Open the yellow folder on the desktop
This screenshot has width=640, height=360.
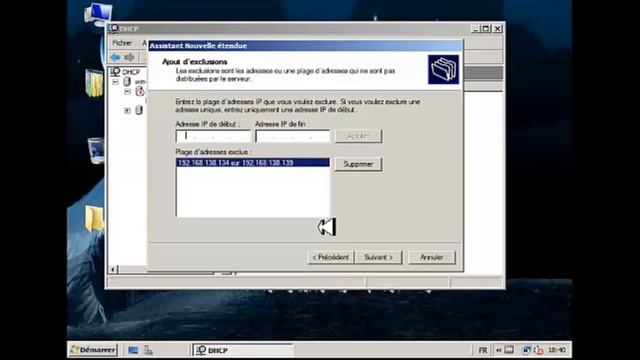click(94, 218)
